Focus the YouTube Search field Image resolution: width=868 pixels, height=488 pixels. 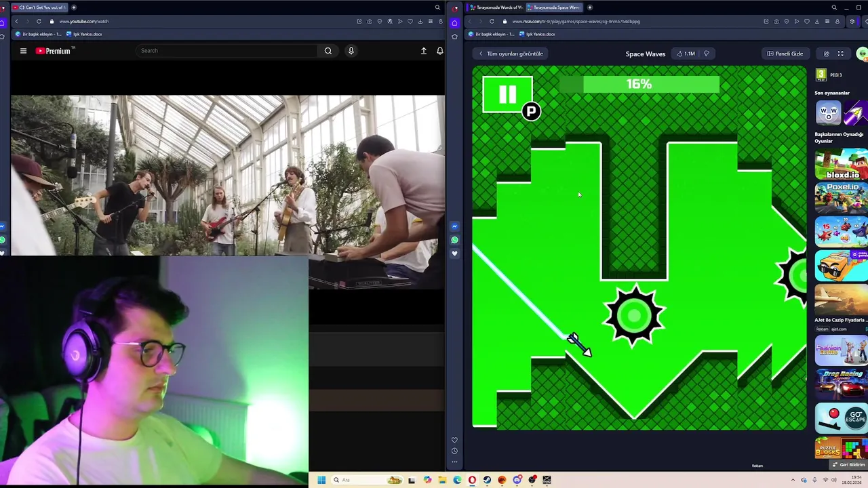coord(227,51)
